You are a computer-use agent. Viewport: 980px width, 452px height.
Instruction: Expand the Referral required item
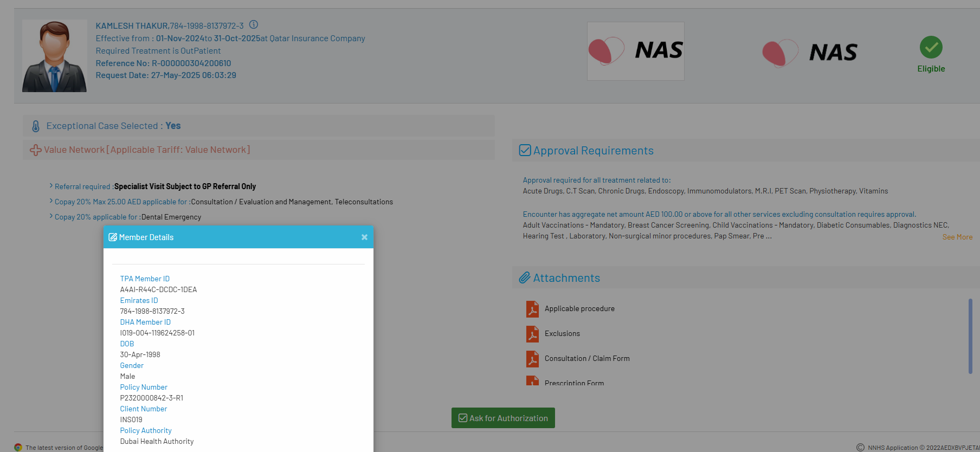tap(51, 186)
